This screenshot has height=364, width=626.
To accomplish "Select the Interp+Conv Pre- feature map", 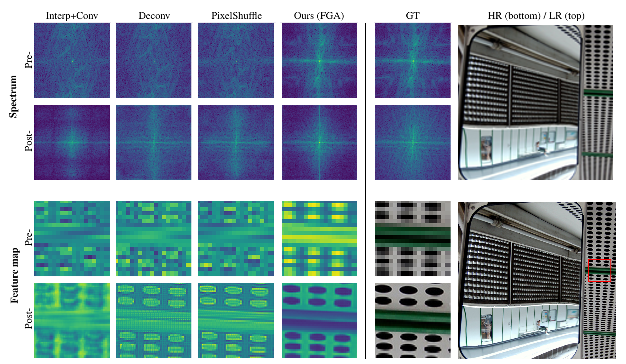I will pyautogui.click(x=72, y=239).
